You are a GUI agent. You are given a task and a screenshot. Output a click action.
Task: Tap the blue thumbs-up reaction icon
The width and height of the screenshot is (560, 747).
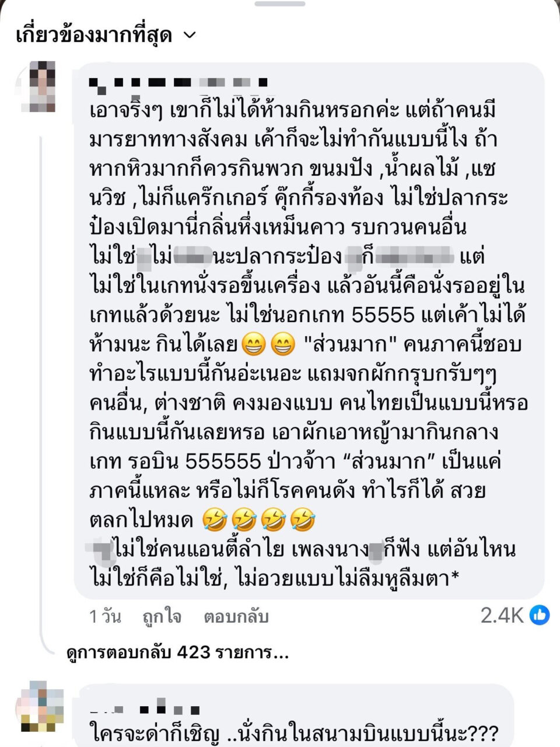pyautogui.click(x=540, y=615)
